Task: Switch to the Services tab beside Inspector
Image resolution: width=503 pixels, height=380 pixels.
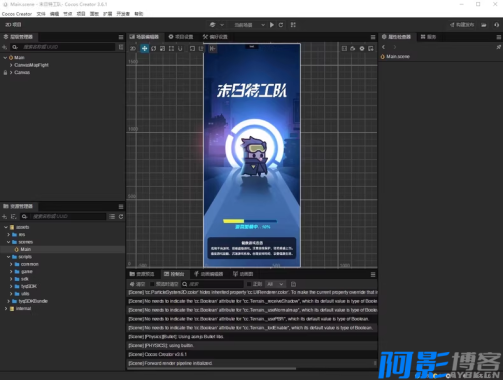Action: pyautogui.click(x=428, y=37)
